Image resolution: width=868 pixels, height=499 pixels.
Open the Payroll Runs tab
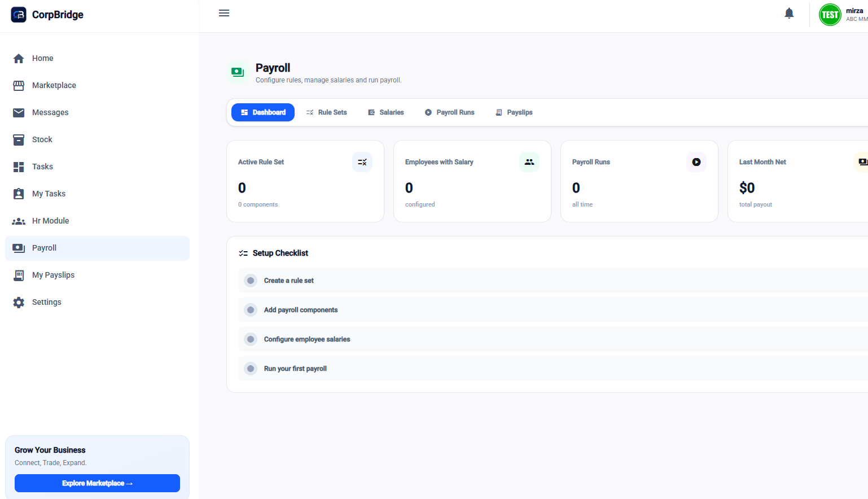tap(450, 112)
